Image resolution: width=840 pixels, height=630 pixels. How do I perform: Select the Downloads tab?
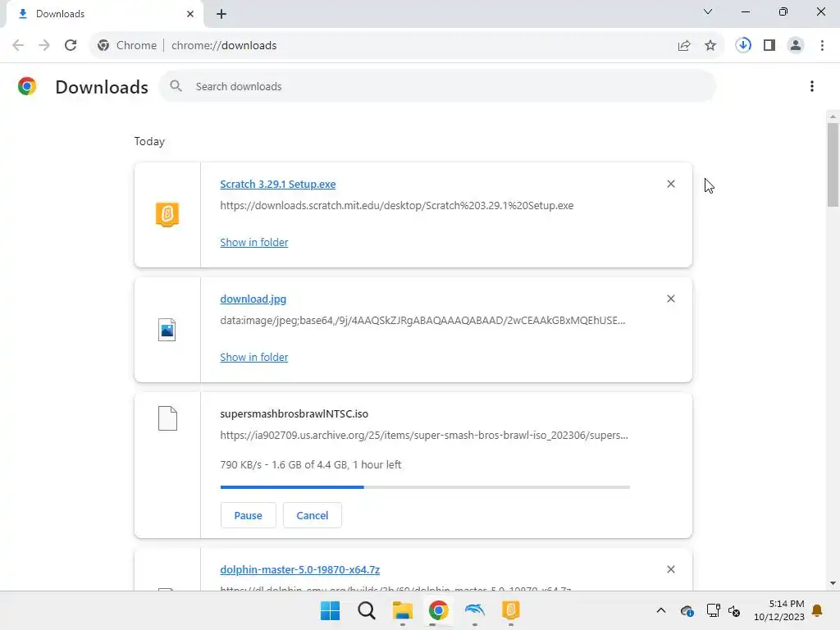(104, 14)
